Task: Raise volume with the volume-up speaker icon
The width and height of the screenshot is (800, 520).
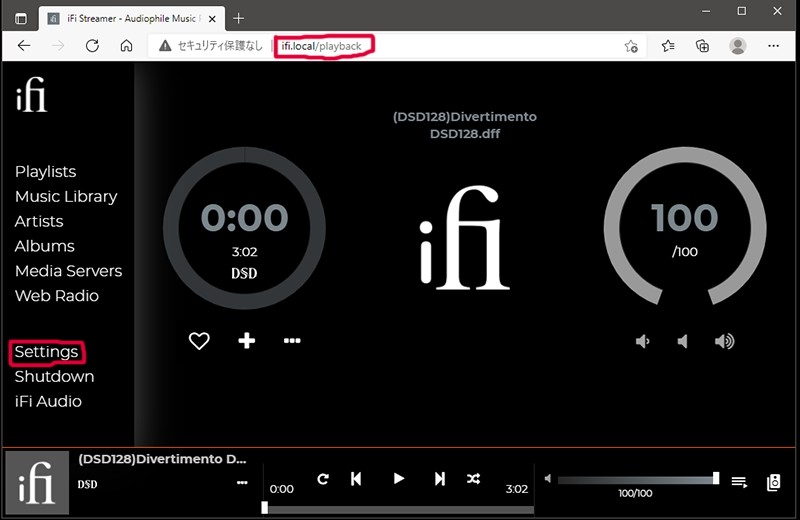Action: pyautogui.click(x=724, y=341)
